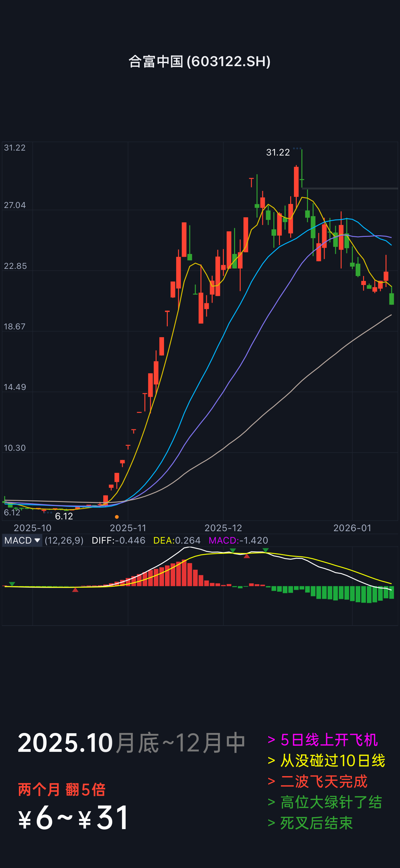Click the yellow DEA:0.264 value label

click(x=177, y=540)
